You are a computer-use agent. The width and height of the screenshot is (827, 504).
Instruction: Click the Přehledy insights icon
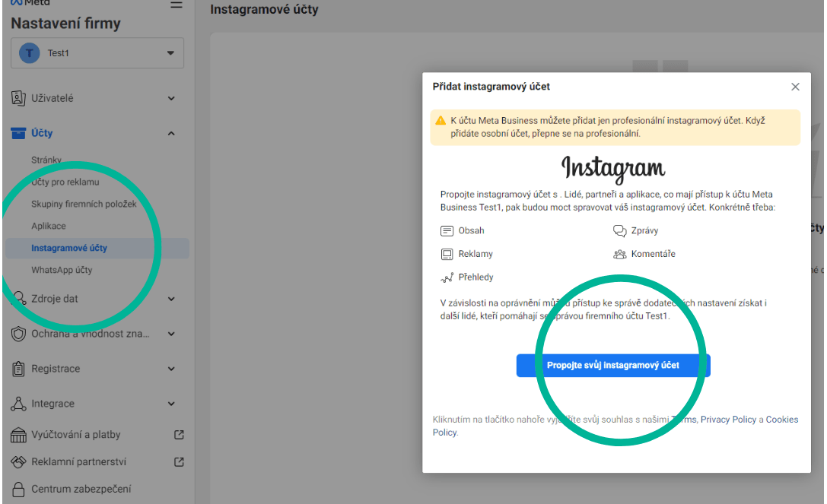click(447, 277)
